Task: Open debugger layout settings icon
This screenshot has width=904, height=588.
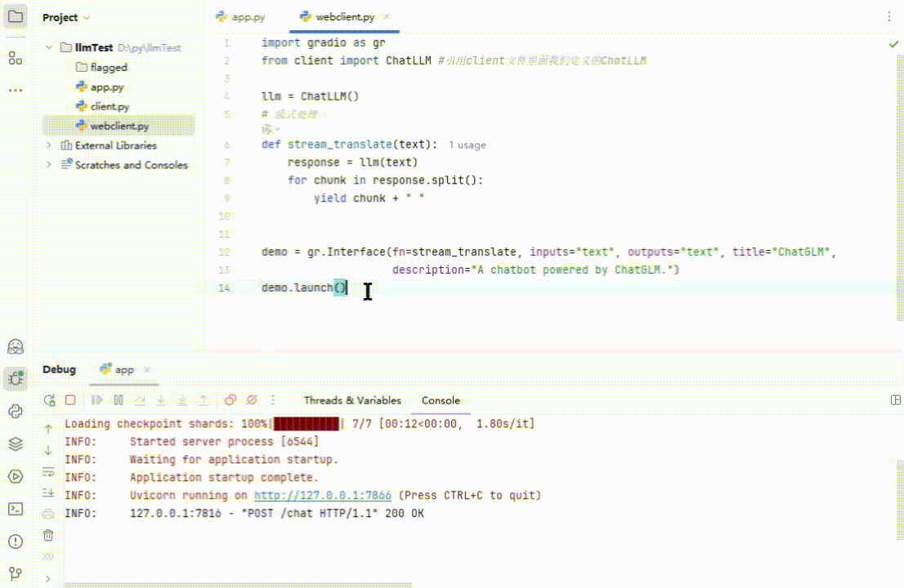Action: 895,399
